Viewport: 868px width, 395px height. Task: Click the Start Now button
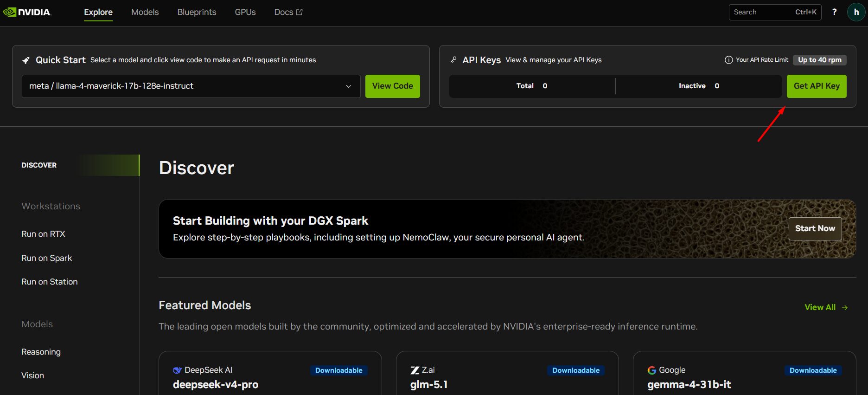[x=815, y=228]
